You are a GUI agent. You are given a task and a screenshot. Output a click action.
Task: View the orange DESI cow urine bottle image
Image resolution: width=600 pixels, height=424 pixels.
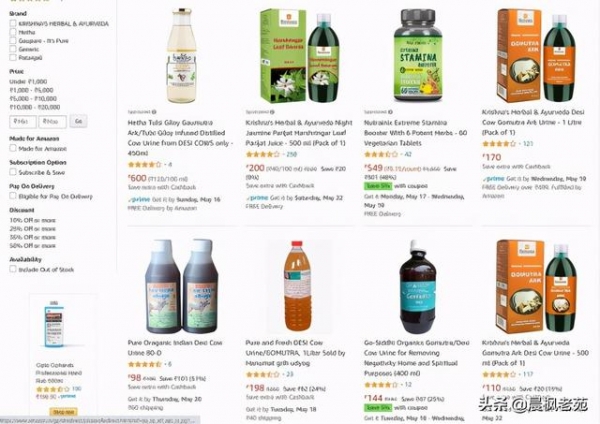point(297,286)
